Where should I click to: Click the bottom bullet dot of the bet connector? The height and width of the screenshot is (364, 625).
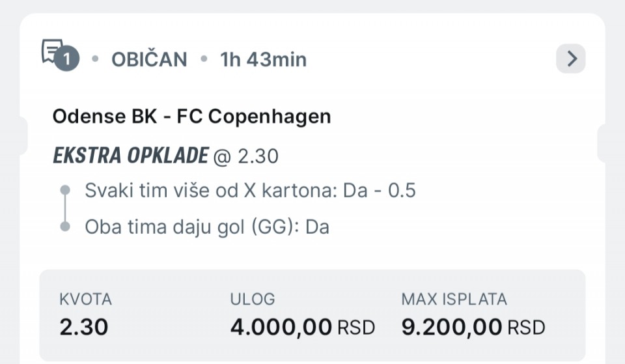[64, 227]
